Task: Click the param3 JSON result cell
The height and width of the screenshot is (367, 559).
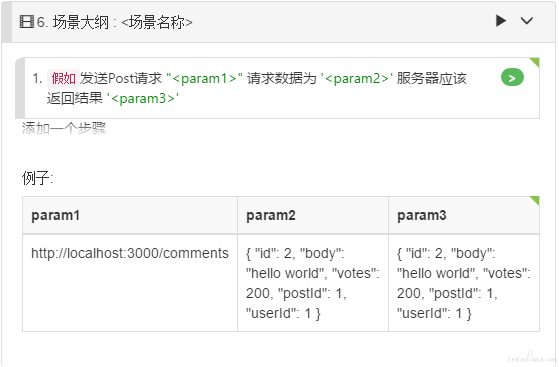Action: point(464,283)
